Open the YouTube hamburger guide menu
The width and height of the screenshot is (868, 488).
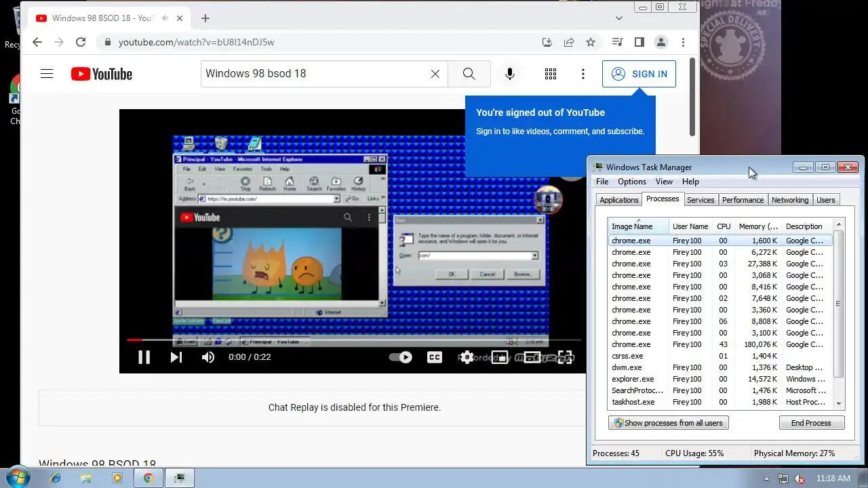(x=47, y=74)
